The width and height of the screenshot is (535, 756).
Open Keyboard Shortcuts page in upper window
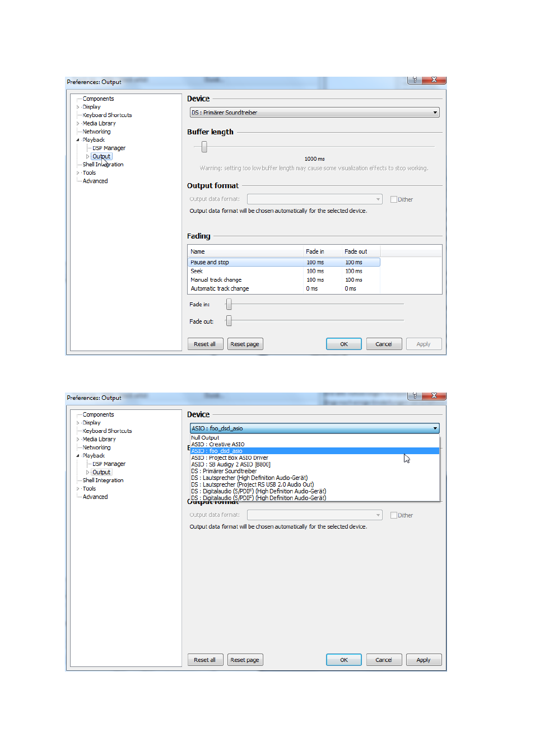point(107,115)
